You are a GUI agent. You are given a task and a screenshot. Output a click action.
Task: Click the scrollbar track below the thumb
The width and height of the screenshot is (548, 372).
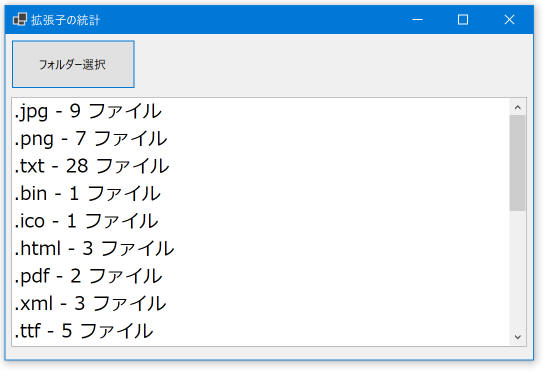point(518,270)
